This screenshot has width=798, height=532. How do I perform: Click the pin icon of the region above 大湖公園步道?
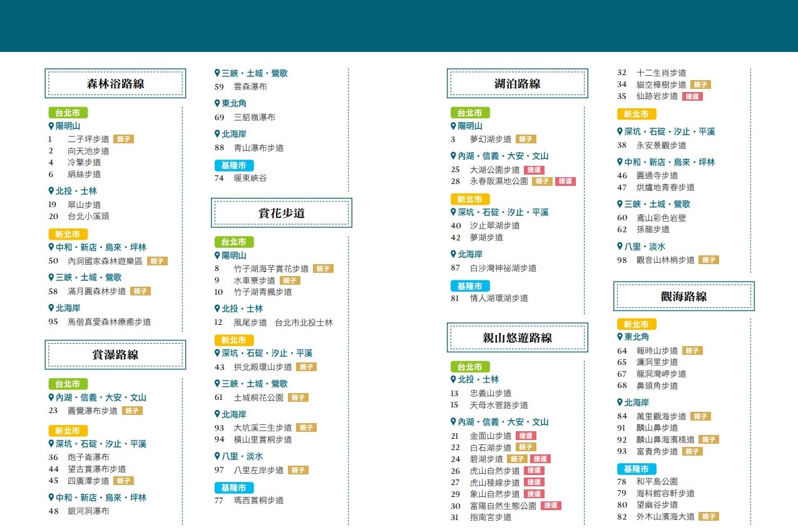click(x=453, y=156)
